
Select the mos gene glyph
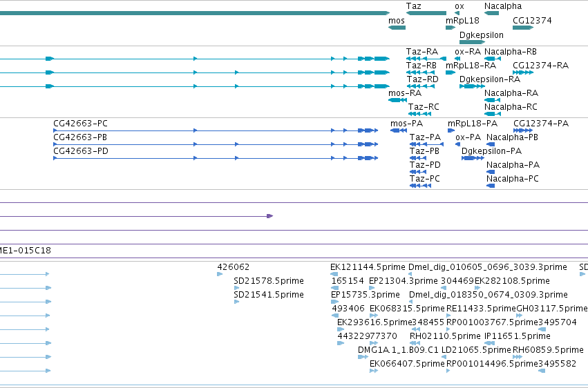397,28
